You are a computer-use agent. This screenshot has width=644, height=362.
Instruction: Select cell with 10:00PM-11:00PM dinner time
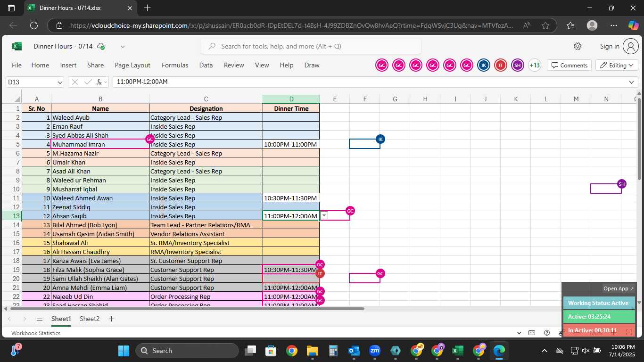291,144
